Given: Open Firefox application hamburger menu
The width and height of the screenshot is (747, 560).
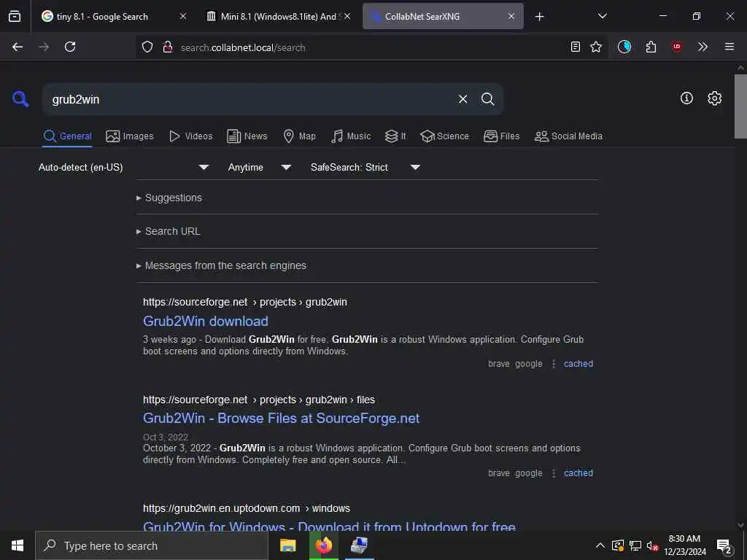Looking at the screenshot, I should tap(729, 47).
